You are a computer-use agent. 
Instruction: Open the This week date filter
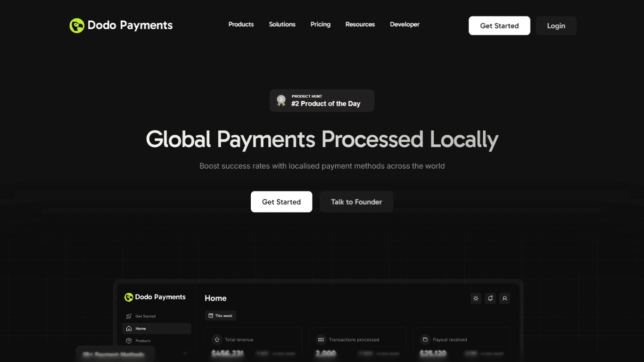click(x=221, y=316)
